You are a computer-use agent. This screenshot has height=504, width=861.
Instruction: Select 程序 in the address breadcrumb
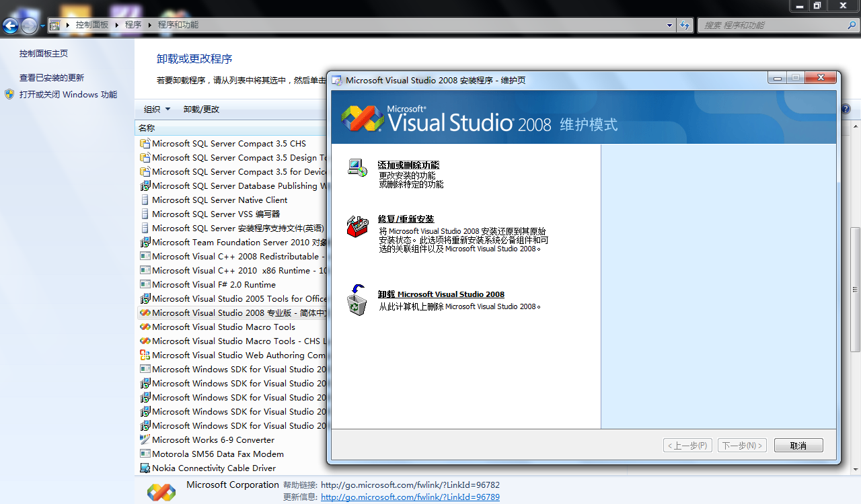(x=133, y=25)
